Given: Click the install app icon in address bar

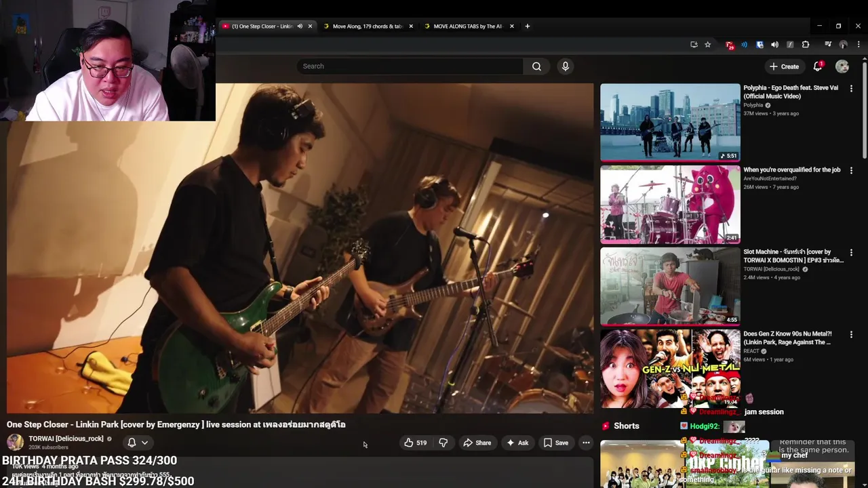Looking at the screenshot, I should coord(694,45).
